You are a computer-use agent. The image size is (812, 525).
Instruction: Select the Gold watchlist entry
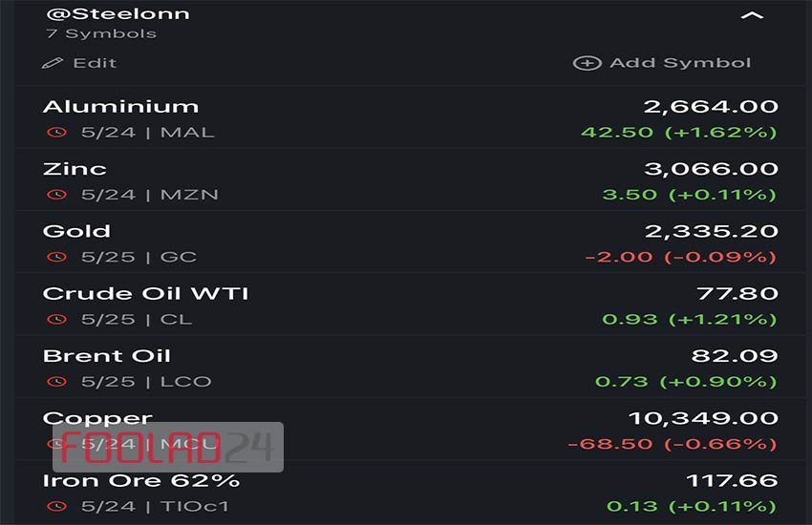(x=410, y=242)
